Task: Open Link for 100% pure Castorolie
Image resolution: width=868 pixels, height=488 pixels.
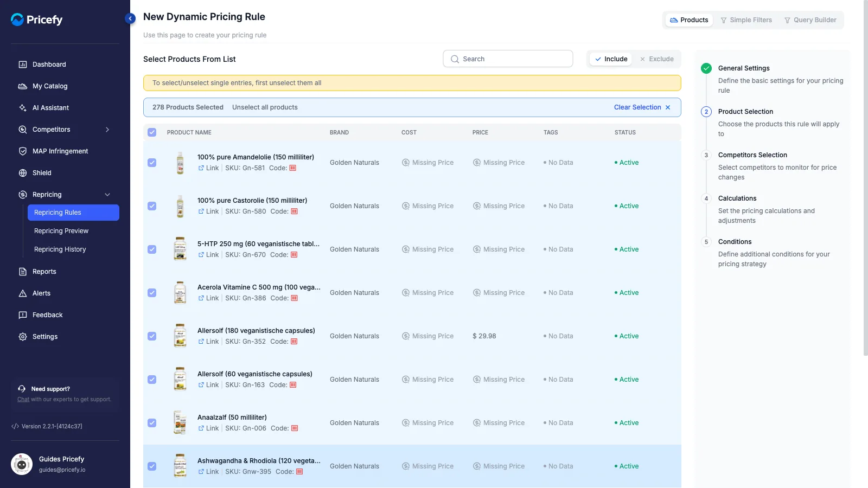Action: [x=208, y=211]
